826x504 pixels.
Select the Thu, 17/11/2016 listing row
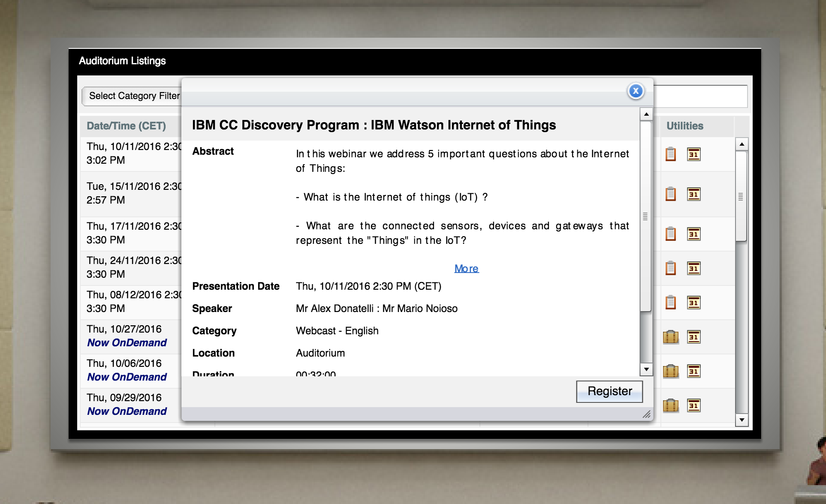pos(131,233)
